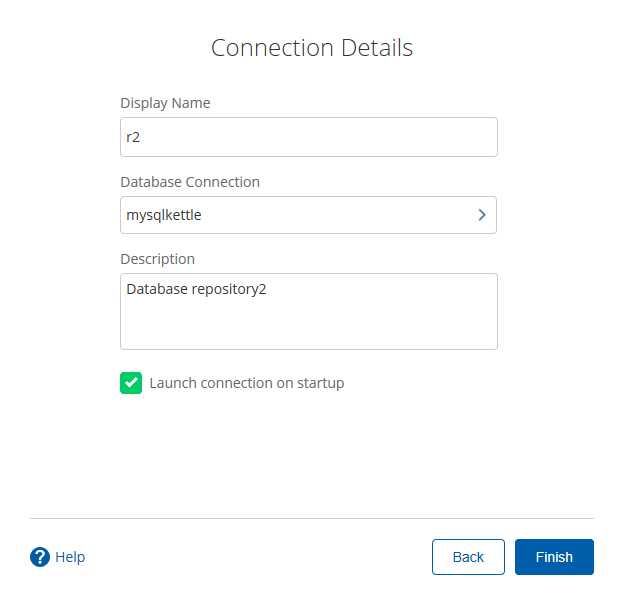Click the 'Launch connection on startup' label
The image size is (624, 601).
pos(246,383)
